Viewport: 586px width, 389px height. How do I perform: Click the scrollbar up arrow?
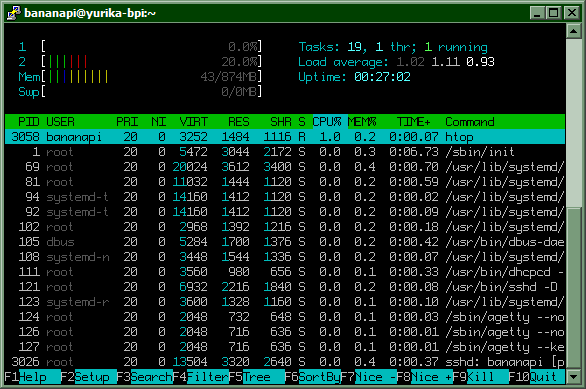click(573, 31)
